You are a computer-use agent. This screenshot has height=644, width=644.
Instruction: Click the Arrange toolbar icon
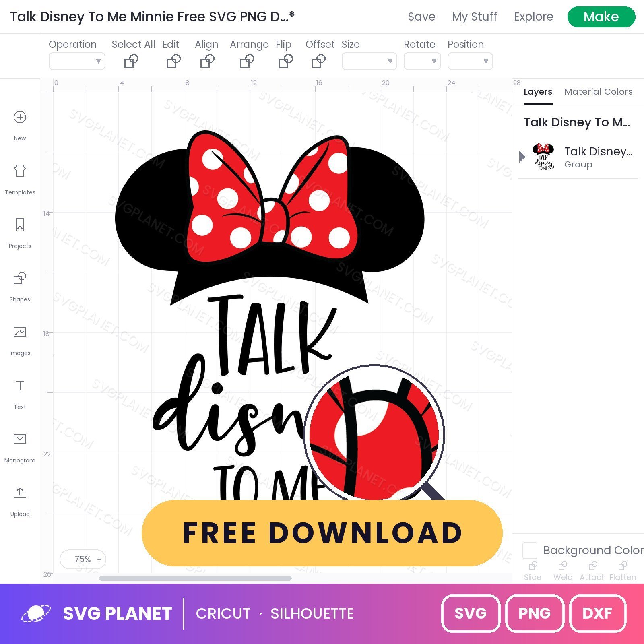coord(247,61)
